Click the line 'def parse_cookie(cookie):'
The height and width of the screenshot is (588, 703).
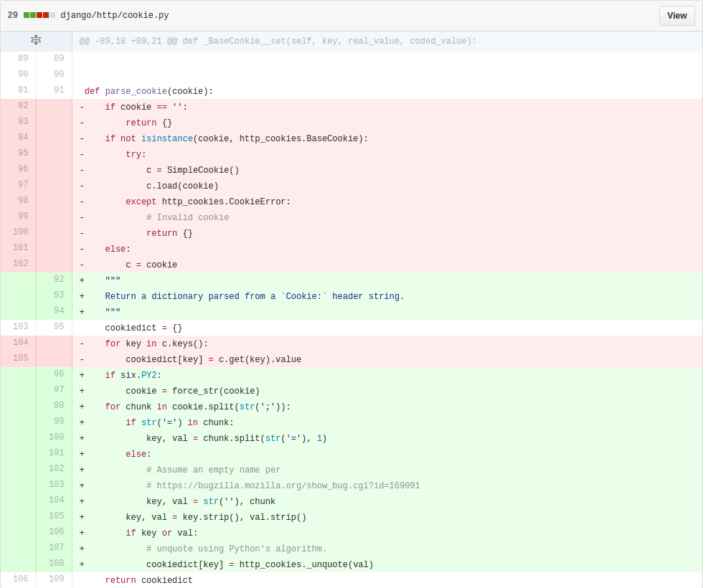click(149, 91)
